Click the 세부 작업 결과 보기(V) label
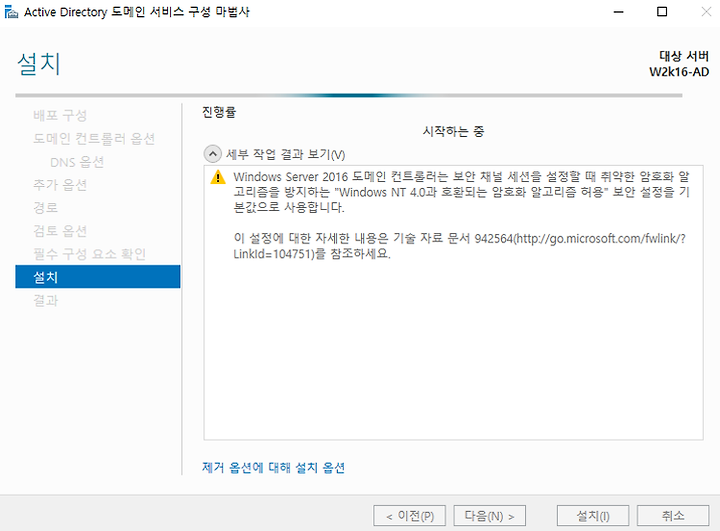This screenshot has width=720, height=531. 285,154
